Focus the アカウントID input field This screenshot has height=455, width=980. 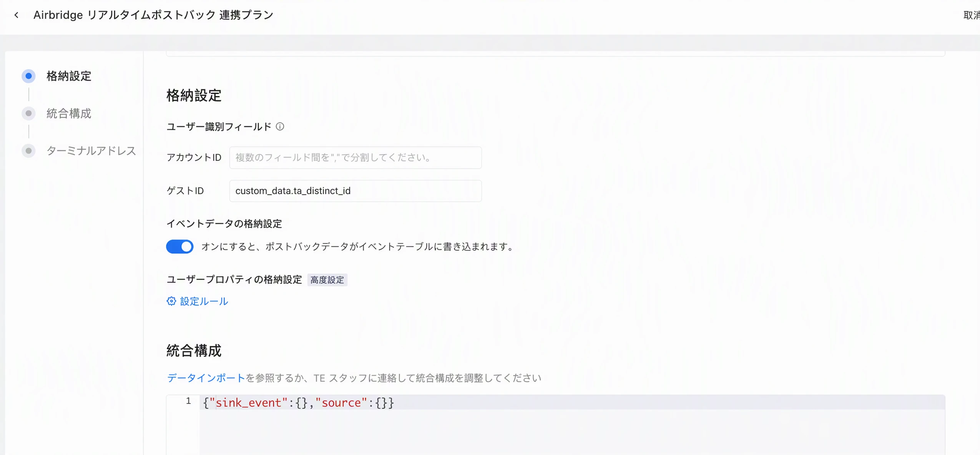coord(355,158)
